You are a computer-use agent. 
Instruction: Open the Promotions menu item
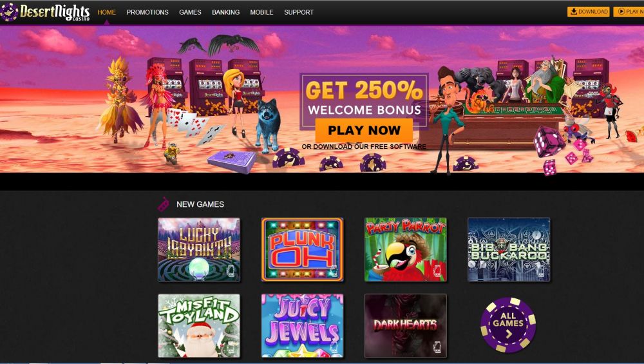(147, 12)
